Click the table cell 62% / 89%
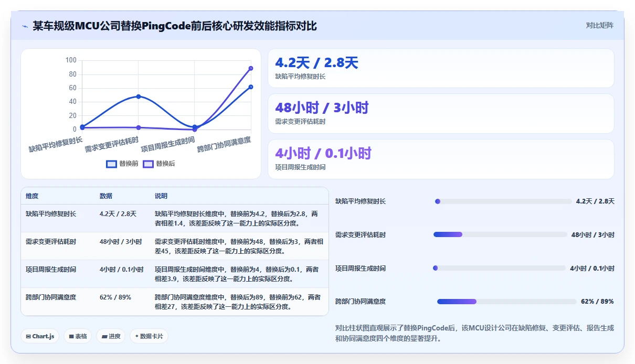 pyautogui.click(x=115, y=297)
